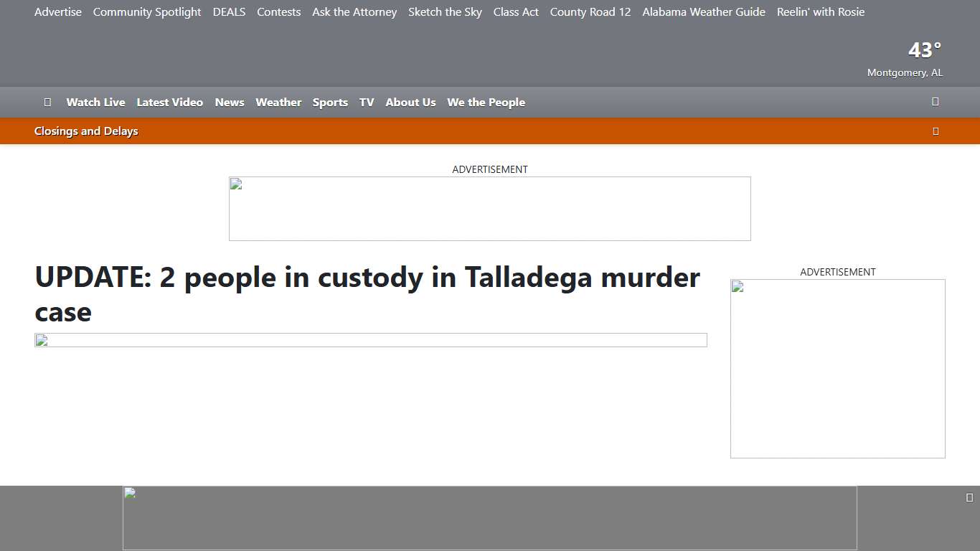Click the Montgomery, AL location label
980x551 pixels.
pos(905,72)
